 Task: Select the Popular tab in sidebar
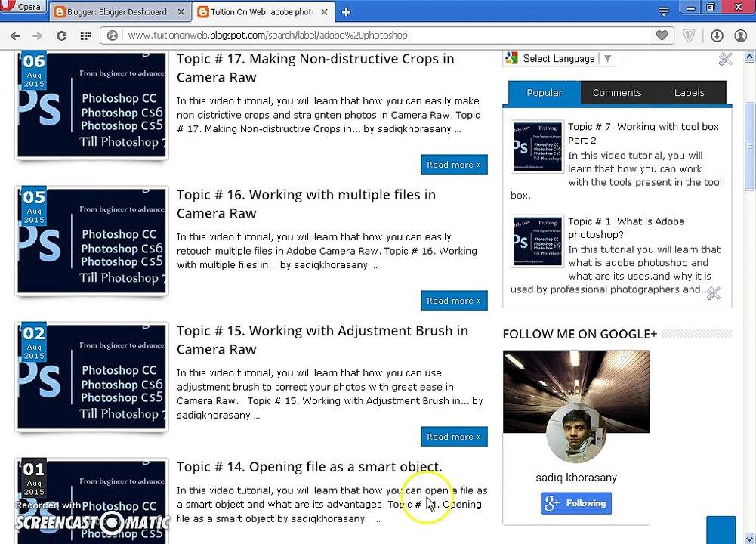coord(545,93)
